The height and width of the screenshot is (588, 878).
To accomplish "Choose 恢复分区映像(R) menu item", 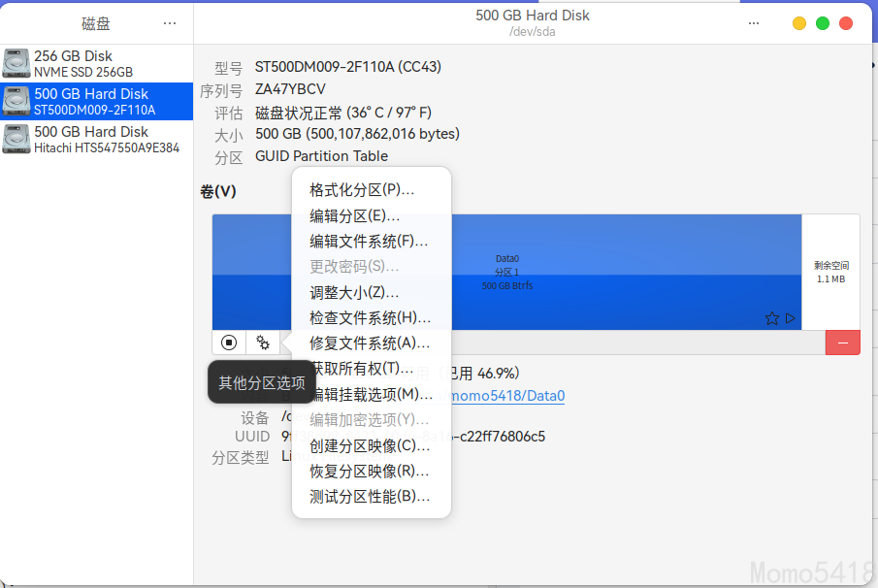I will click(370, 471).
